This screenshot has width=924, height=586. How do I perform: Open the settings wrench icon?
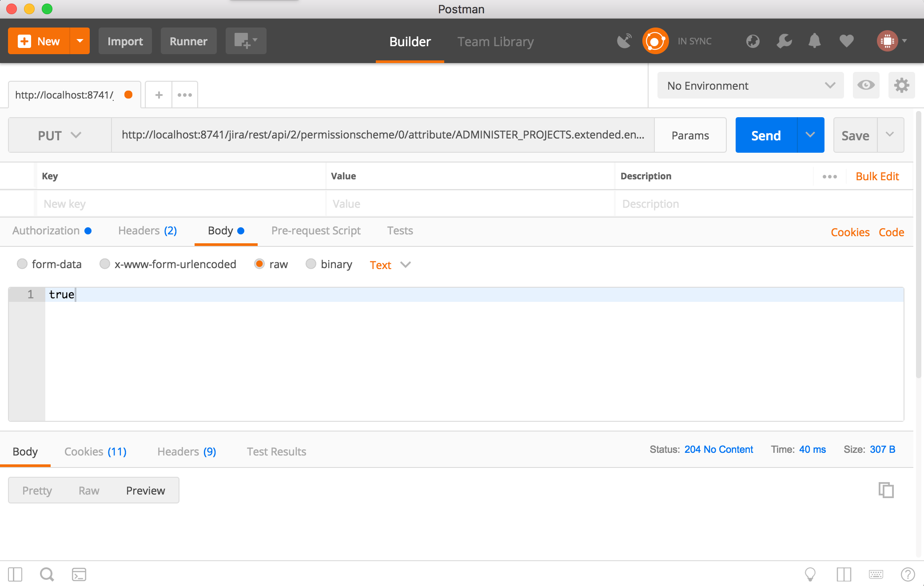(784, 41)
